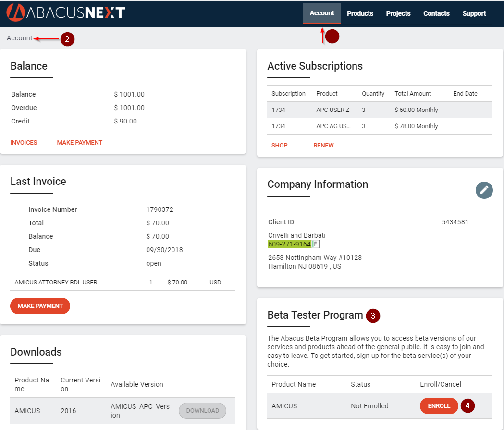Click the AbacusNext logo
The height and width of the screenshot is (430, 504).
[65, 12]
